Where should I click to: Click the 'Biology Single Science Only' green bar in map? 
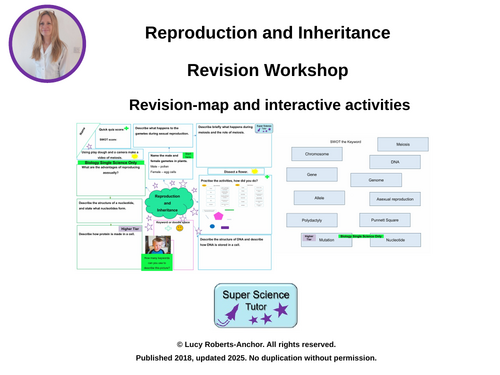point(111,163)
